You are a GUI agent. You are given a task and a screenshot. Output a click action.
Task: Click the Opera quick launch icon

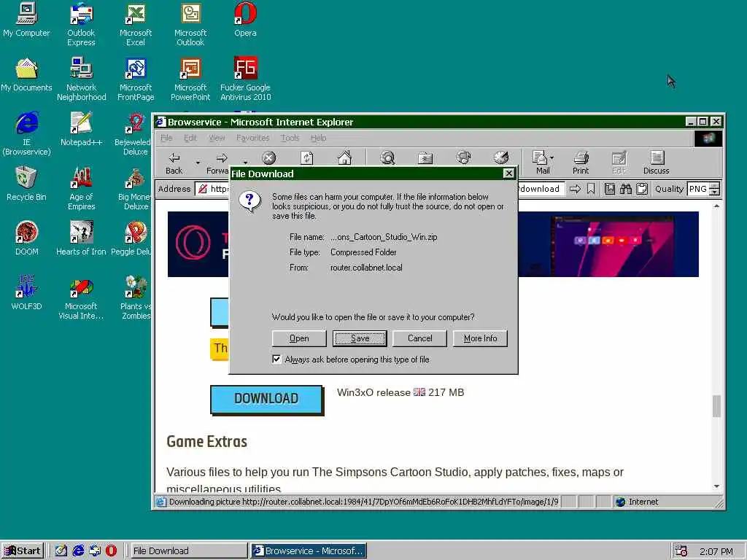(x=111, y=551)
